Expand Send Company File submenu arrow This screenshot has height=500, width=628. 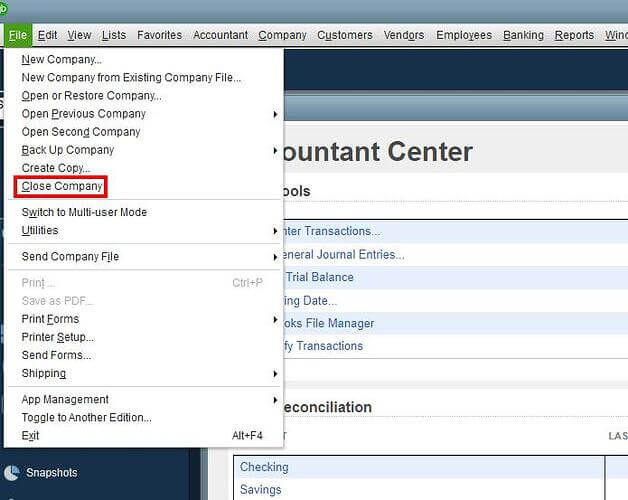pos(275,257)
